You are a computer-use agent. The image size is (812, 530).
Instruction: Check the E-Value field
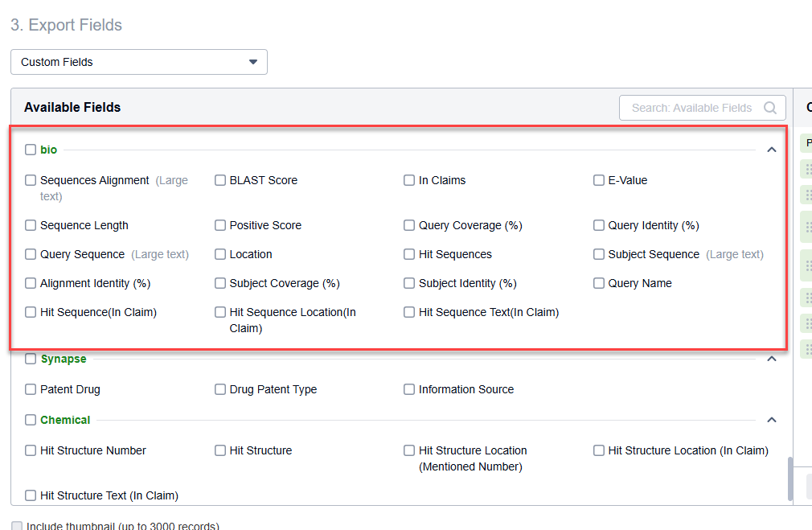599,180
